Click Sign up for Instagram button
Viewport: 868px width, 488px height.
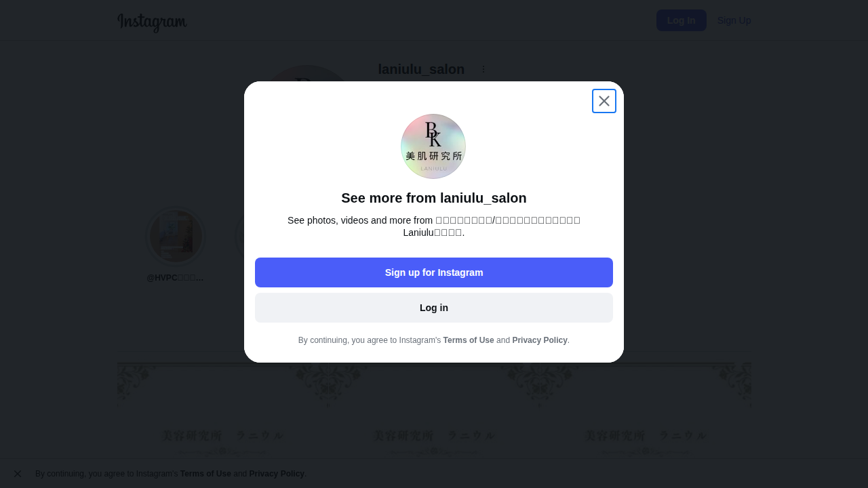(x=434, y=272)
